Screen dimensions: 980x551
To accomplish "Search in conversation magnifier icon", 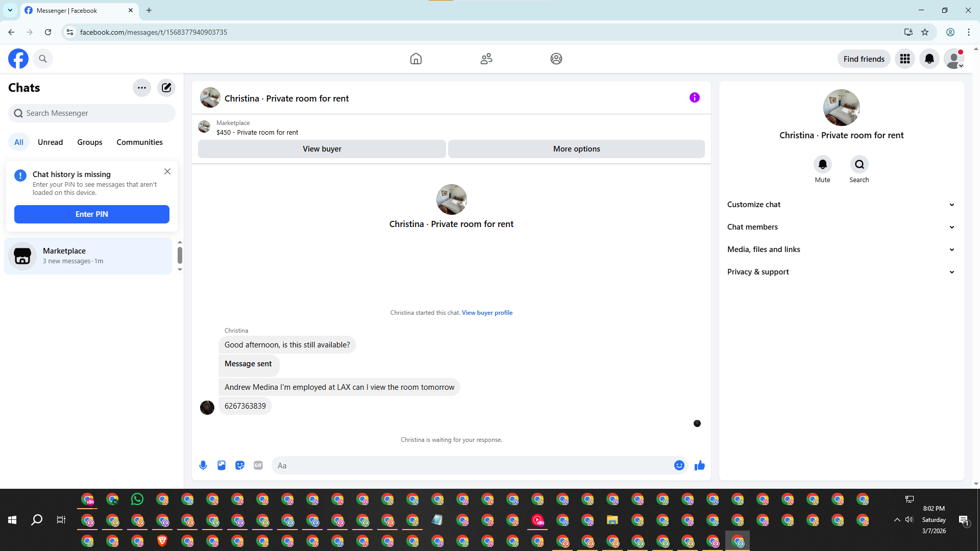I will click(x=860, y=164).
